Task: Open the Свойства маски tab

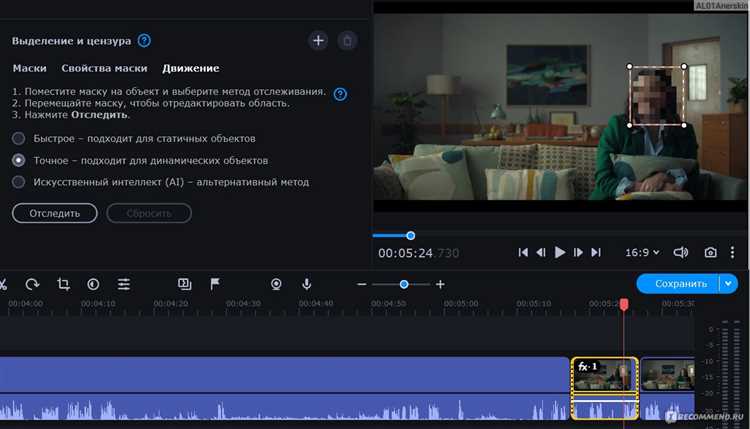Action: (x=104, y=68)
